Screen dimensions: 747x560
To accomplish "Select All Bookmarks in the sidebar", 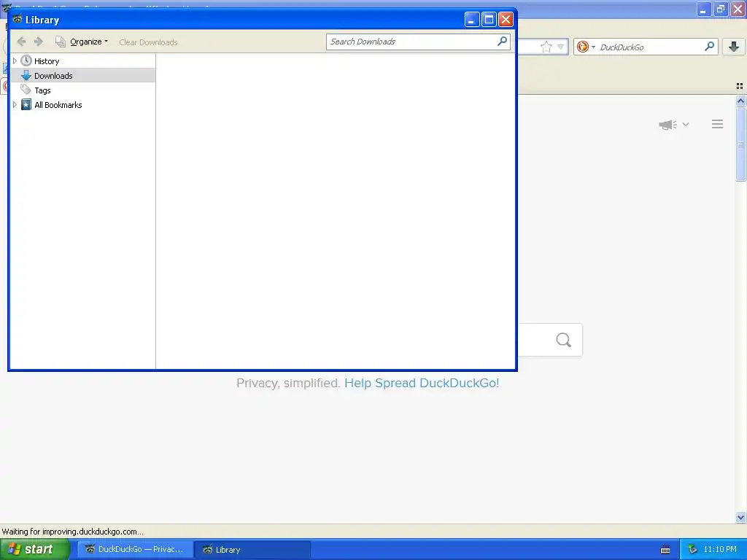I will pyautogui.click(x=58, y=105).
